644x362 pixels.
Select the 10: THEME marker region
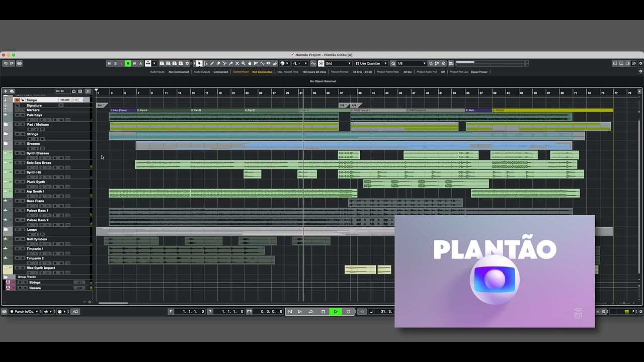pyautogui.click(x=552, y=110)
